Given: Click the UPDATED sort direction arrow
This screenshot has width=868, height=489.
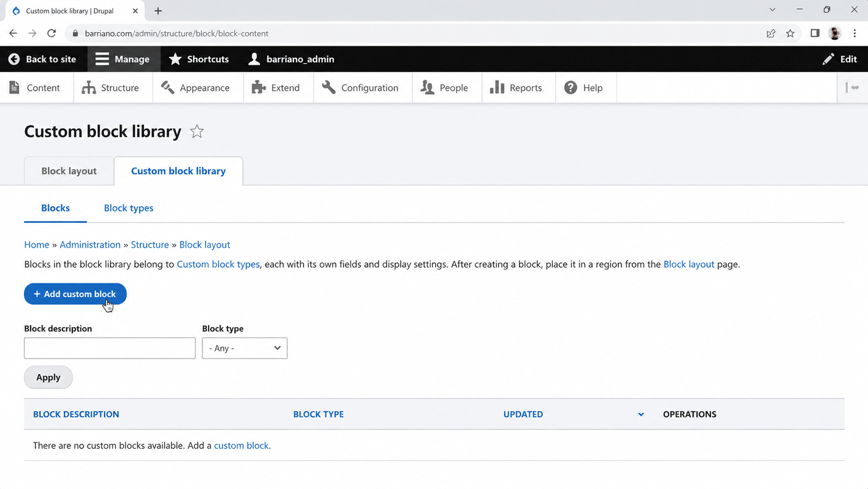Looking at the screenshot, I should click(x=641, y=415).
